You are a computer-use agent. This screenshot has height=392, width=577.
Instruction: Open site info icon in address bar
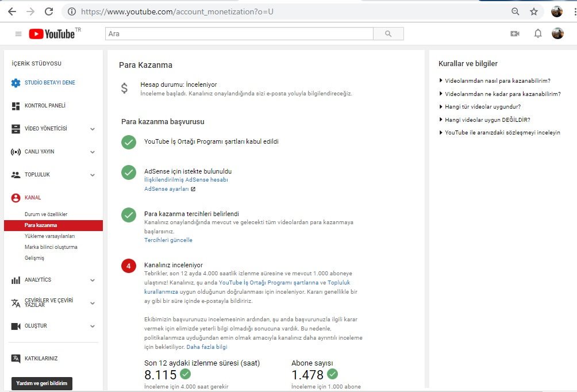72,11
